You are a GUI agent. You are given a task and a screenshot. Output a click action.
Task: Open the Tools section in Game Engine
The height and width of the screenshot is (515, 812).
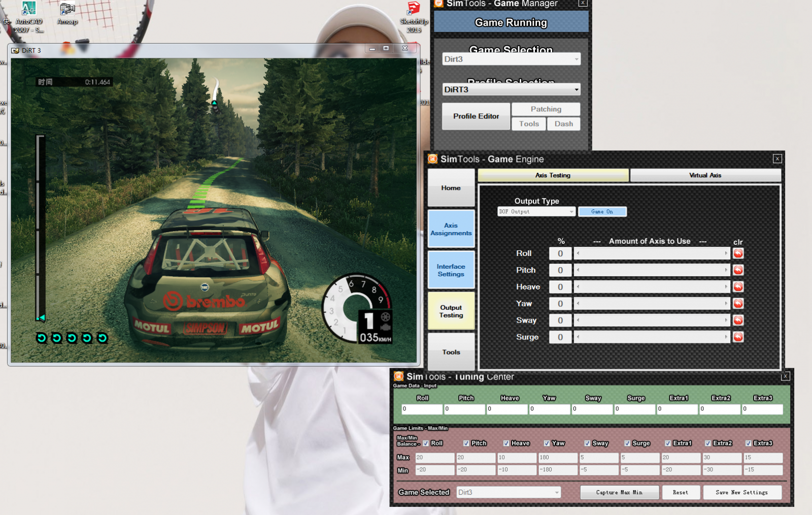pyautogui.click(x=451, y=352)
